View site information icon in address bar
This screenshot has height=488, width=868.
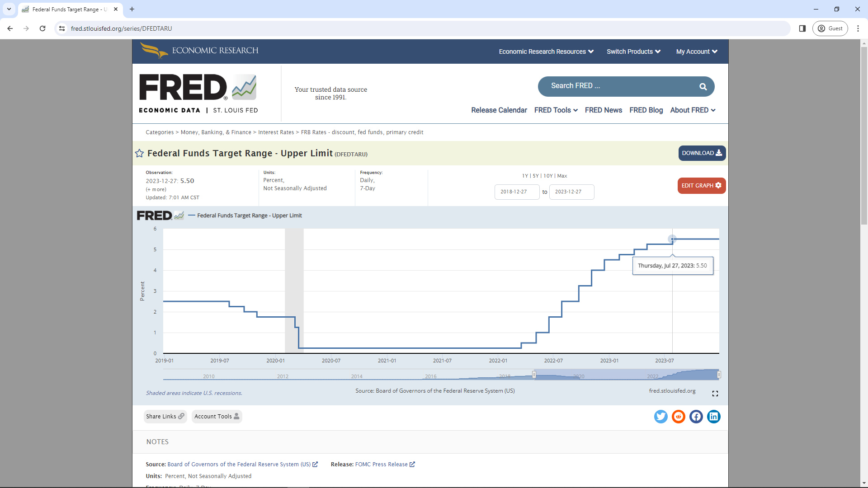tap(62, 28)
